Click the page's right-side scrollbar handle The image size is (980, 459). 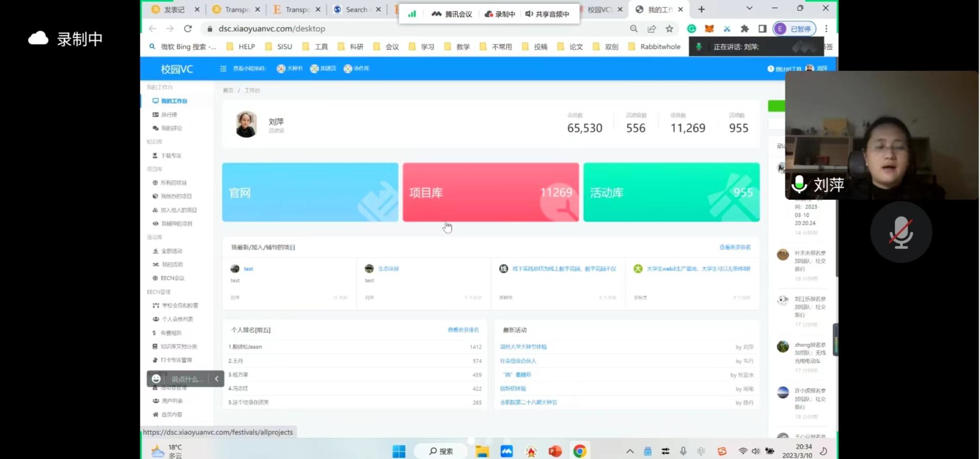pos(836,340)
